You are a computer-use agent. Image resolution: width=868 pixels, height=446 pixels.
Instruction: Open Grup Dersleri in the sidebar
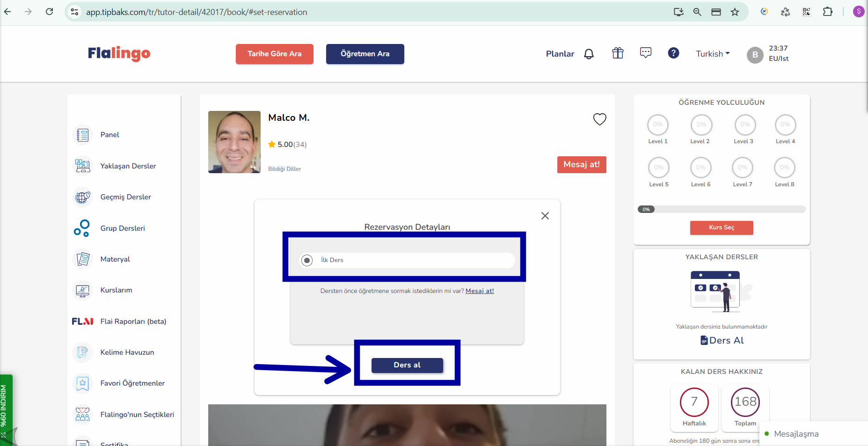(x=123, y=228)
